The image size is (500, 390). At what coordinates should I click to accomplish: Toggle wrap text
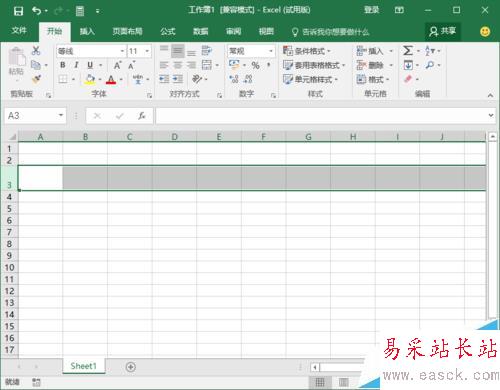[207, 51]
